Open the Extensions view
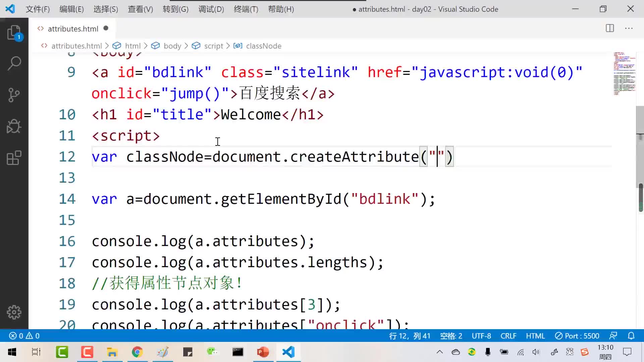Screen dimensions: 644x362 14,158
